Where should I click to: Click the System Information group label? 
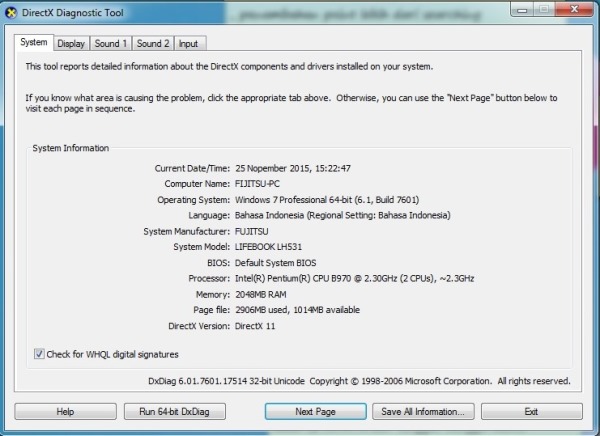click(x=70, y=148)
